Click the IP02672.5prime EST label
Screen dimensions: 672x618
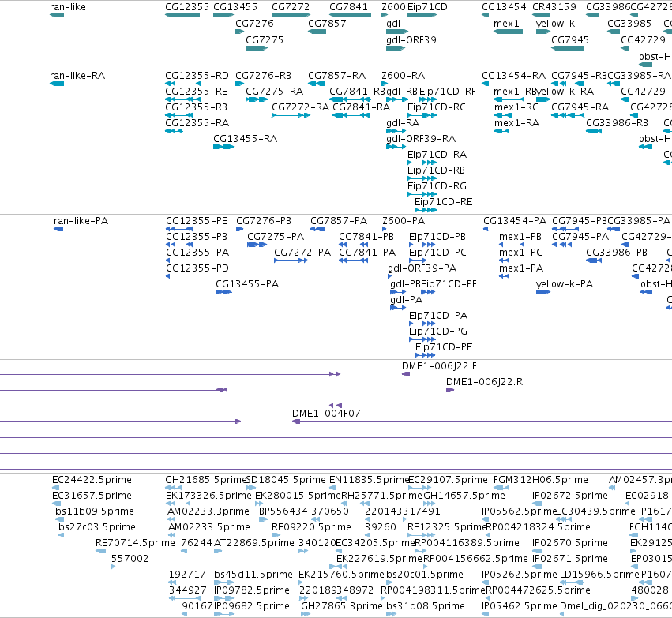click(570, 496)
